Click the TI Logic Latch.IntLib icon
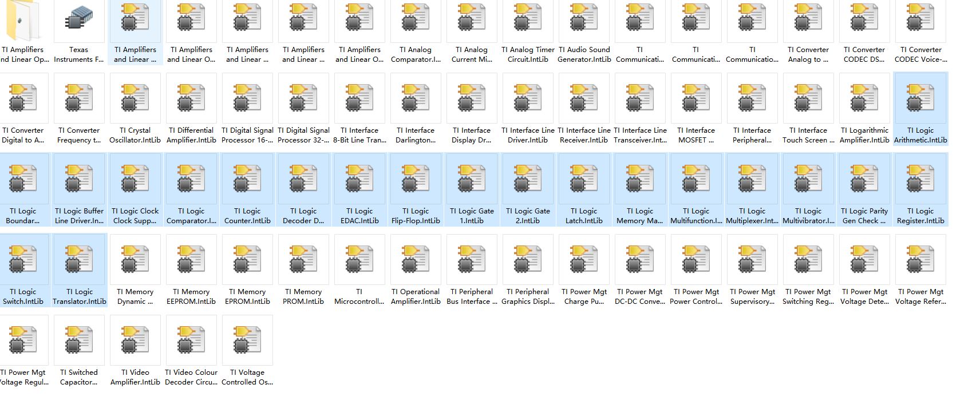The height and width of the screenshot is (408, 980). click(584, 179)
